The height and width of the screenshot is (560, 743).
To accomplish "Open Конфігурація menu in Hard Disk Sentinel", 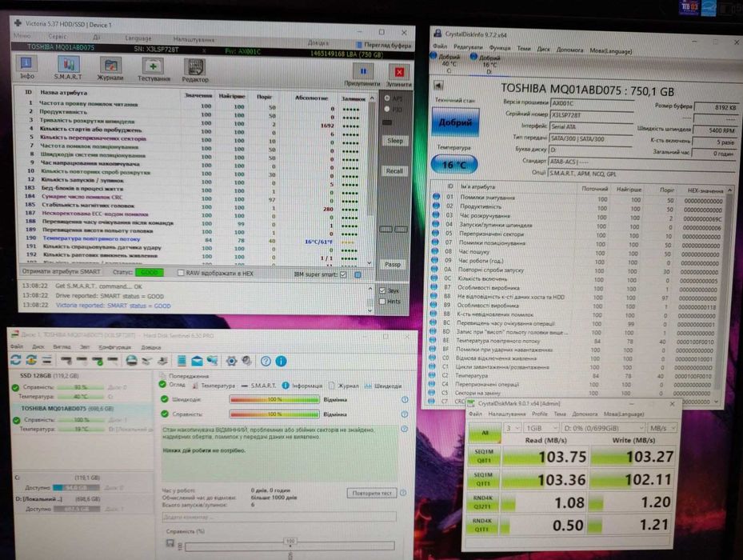I will pyautogui.click(x=114, y=347).
